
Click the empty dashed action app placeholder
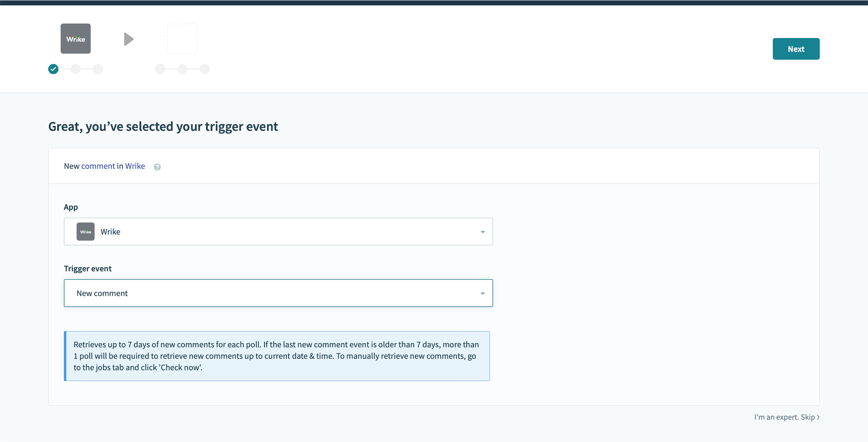(x=182, y=39)
